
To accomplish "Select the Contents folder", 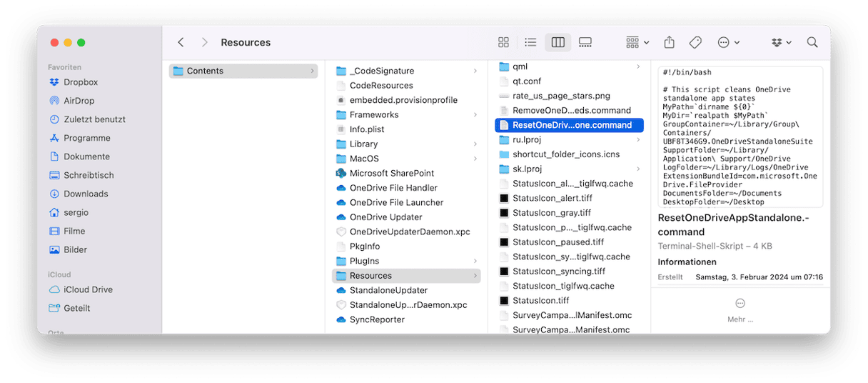I will click(243, 71).
